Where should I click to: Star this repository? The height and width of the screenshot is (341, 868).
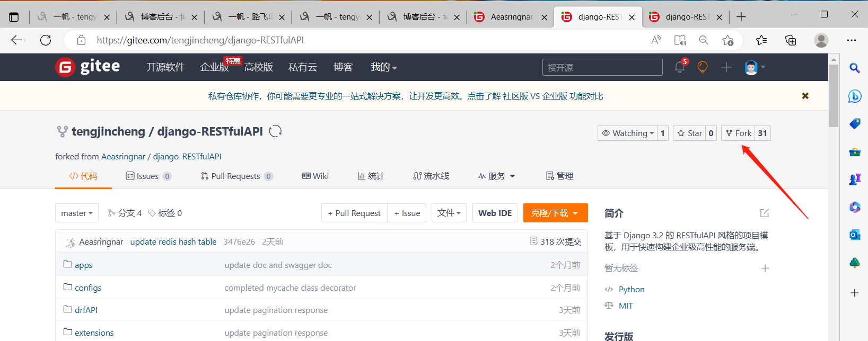[x=689, y=133]
